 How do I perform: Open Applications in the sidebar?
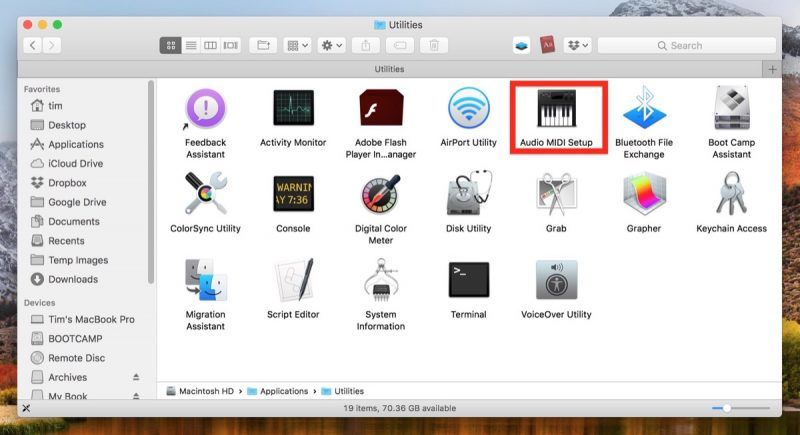(x=75, y=144)
